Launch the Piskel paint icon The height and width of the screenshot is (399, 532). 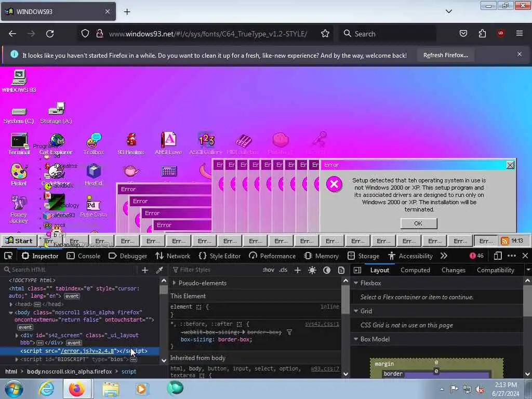(x=19, y=175)
